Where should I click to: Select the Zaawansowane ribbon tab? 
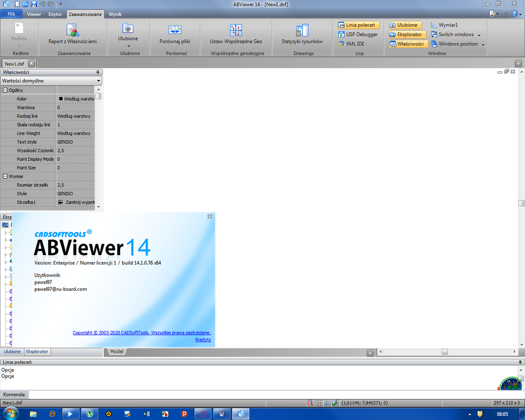(85, 14)
